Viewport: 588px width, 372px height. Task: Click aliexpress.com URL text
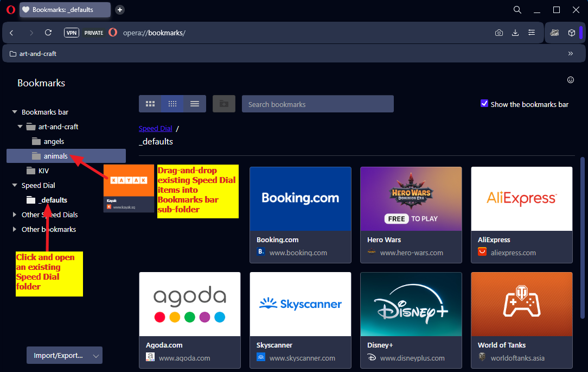513,253
